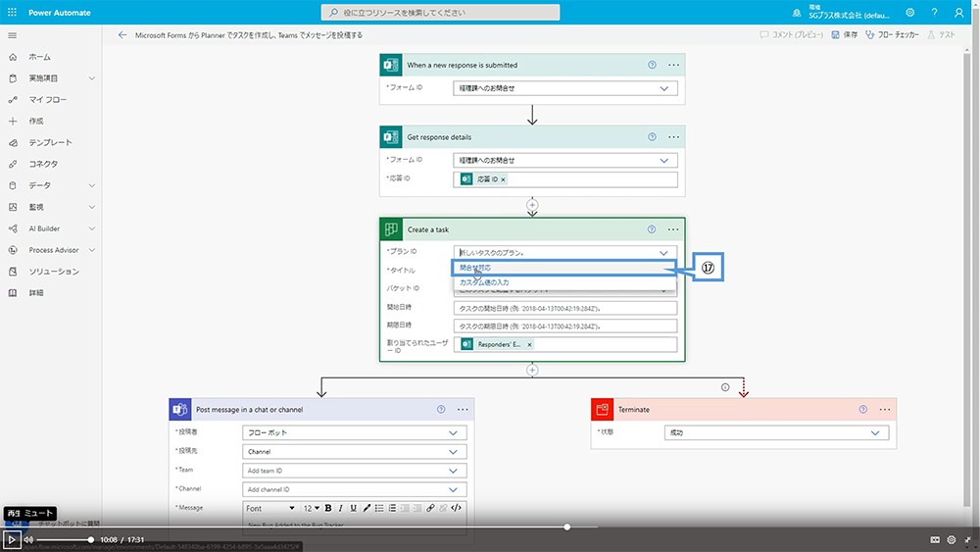
Task: Open ソリューション in sidebar
Action: (54, 272)
